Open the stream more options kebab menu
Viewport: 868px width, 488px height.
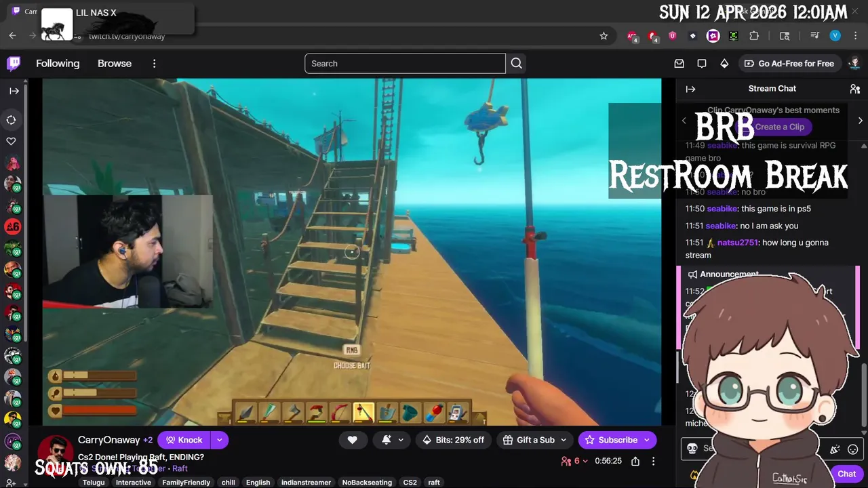click(653, 461)
